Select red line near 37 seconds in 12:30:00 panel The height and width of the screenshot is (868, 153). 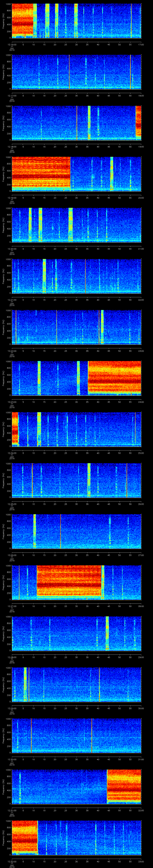(x=91, y=736)
